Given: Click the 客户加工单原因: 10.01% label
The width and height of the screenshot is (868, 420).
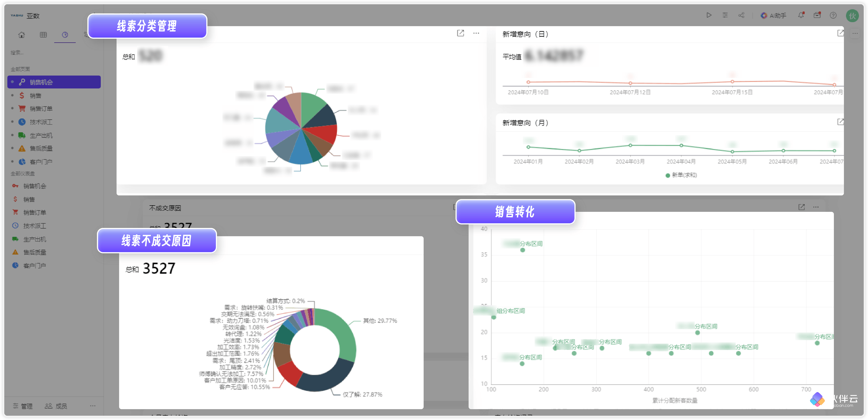Looking at the screenshot, I should point(235,381).
